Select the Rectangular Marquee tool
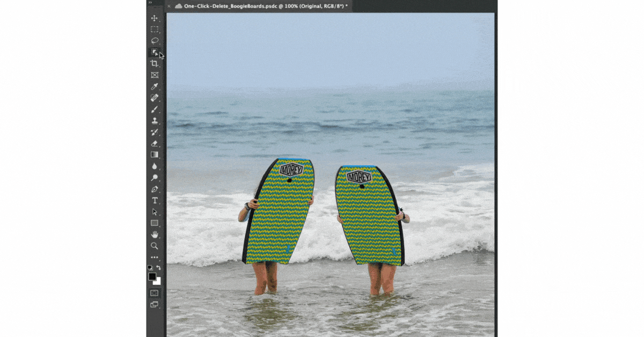 155,30
